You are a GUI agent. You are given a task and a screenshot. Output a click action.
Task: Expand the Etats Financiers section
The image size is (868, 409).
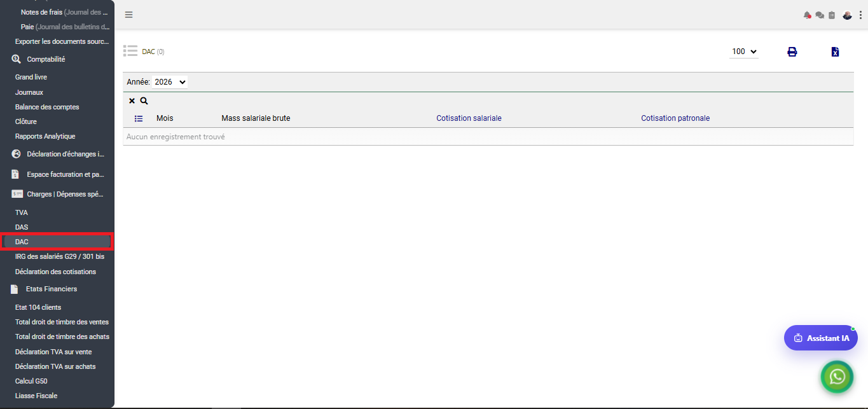click(52, 289)
